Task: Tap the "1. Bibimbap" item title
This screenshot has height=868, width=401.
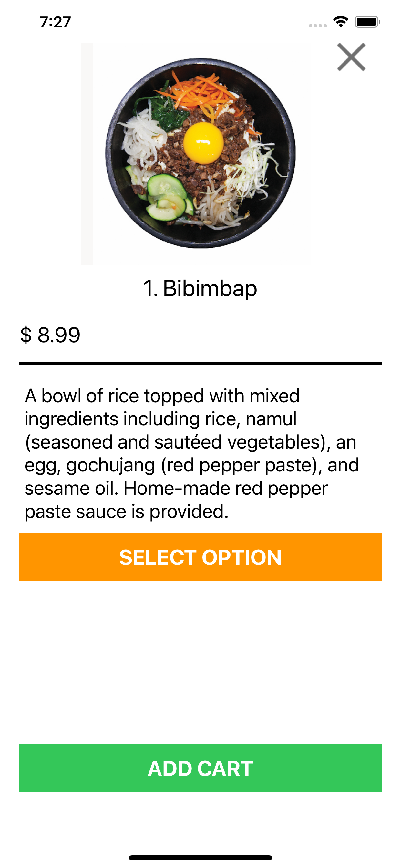Action: (x=200, y=288)
